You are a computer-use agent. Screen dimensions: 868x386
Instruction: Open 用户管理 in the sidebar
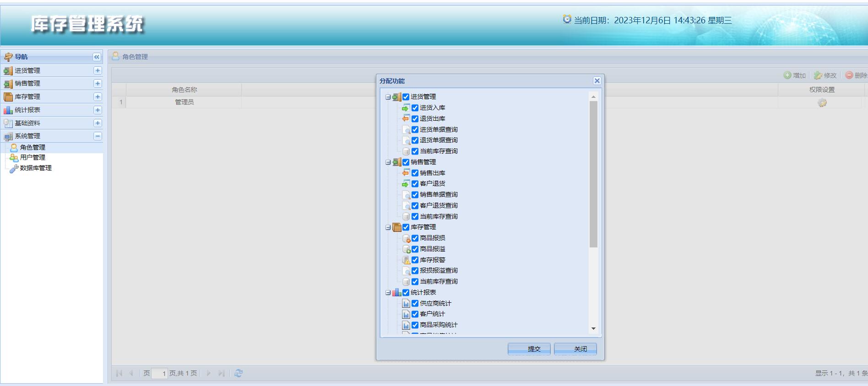[x=33, y=157]
